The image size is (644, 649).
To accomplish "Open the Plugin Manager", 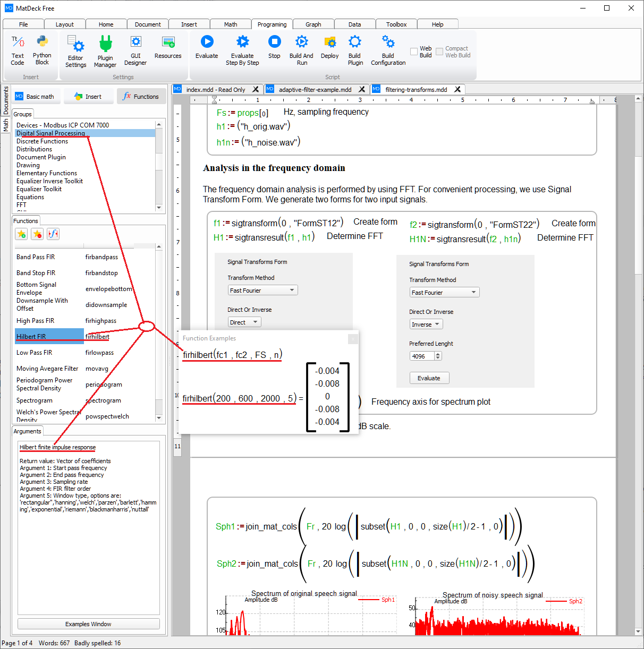I will (105, 52).
